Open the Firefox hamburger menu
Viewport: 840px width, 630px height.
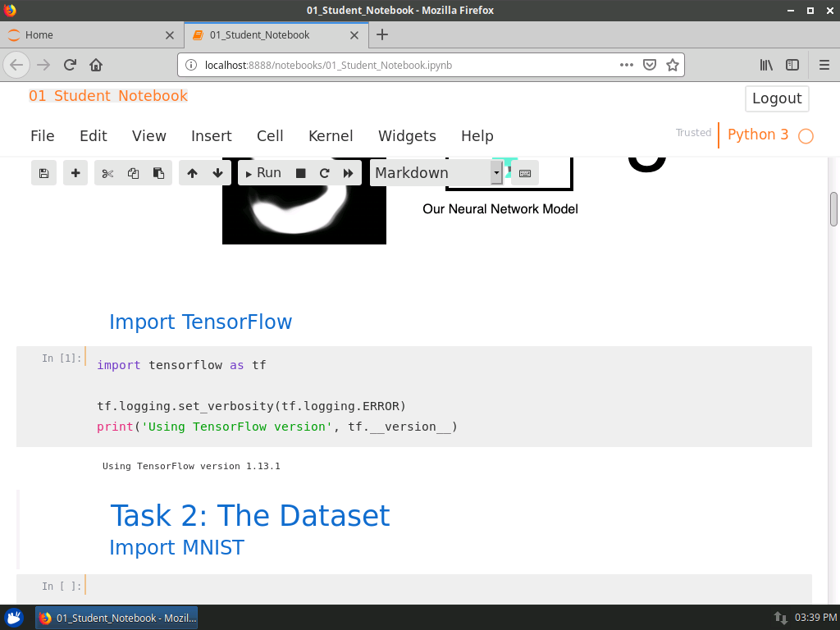coord(824,65)
